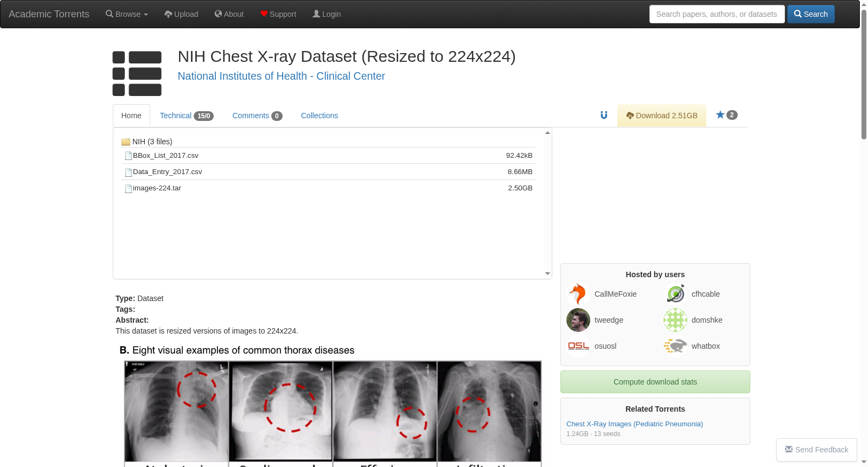Open National Institutes of Health author link
Screen dimensions: 868x467
click(282, 76)
